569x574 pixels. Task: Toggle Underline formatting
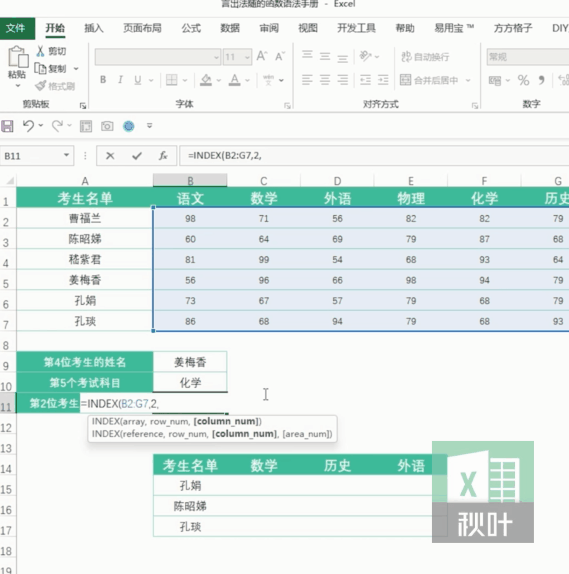138,80
